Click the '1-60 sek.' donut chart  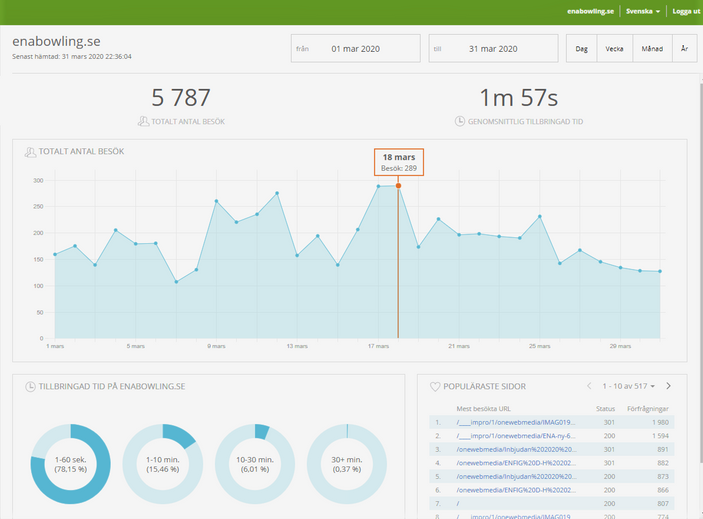pyautogui.click(x=70, y=464)
